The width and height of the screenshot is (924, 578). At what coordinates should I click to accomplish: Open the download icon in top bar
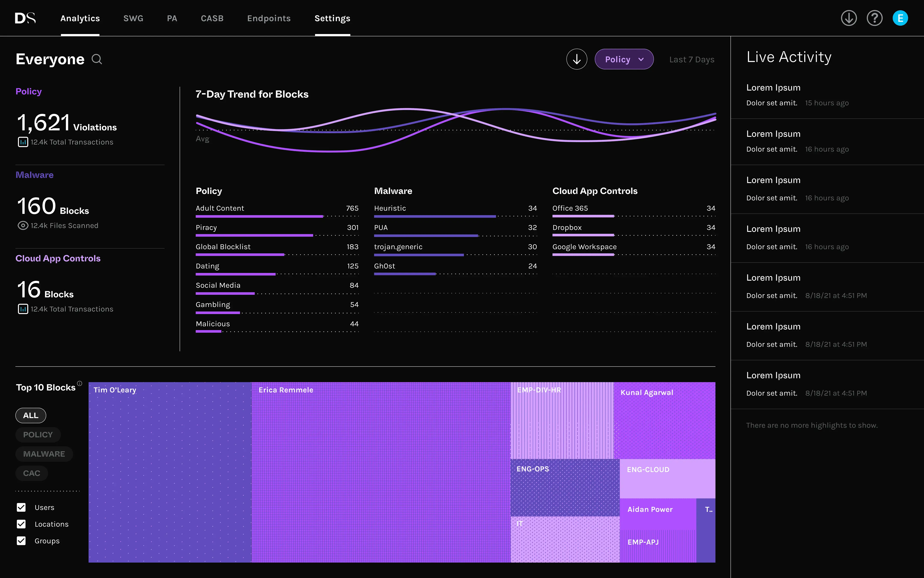point(848,18)
